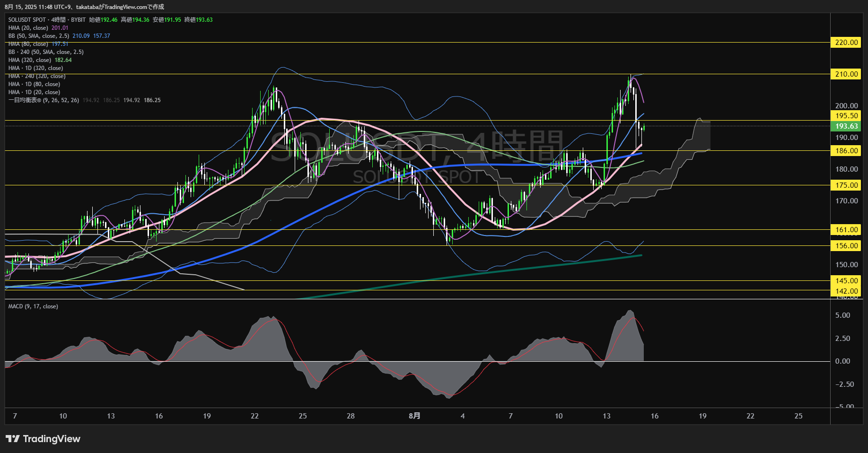Click the MACD (9, 17, close) pane label
This screenshot has height=453, width=868.
[33, 306]
